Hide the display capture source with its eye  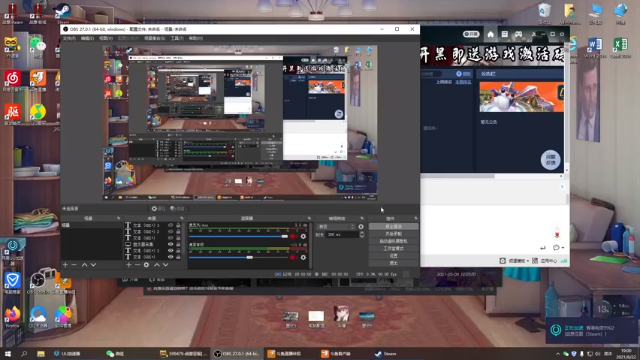click(x=171, y=244)
